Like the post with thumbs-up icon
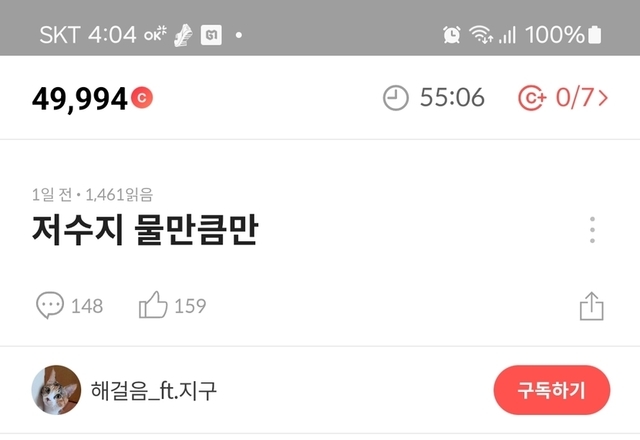Screen dimensions: 640x440 153,304
